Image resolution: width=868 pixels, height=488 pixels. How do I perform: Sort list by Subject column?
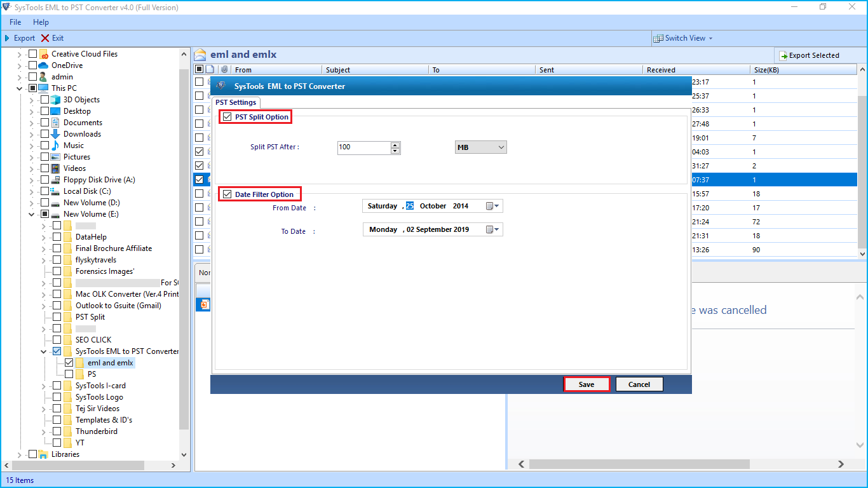click(x=376, y=69)
